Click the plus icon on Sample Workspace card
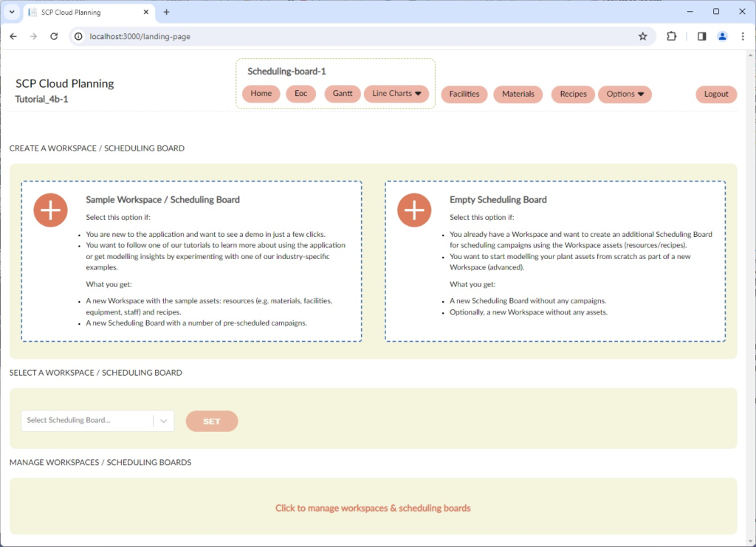Image resolution: width=756 pixels, height=547 pixels. point(50,210)
